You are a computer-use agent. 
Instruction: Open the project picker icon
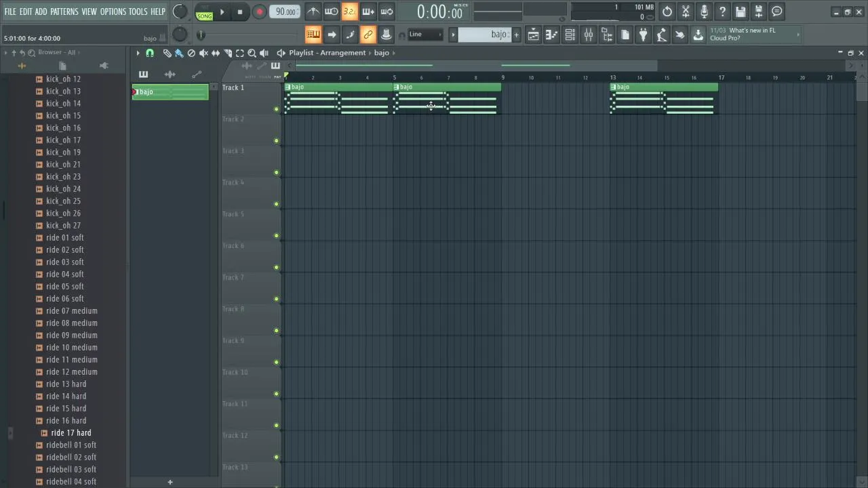[625, 35]
